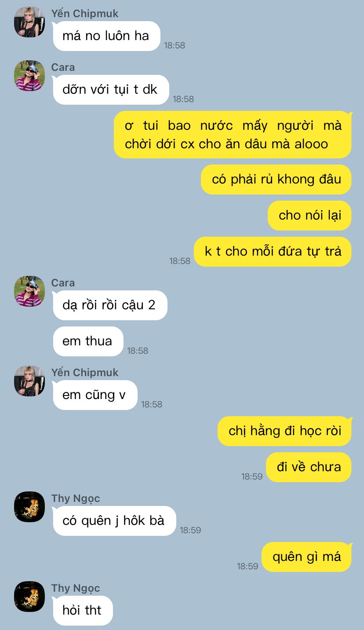The image size is (364, 630).
Task: Tap the 'Cara' name above 'dỡn với tụi t dk'
Action: click(63, 67)
